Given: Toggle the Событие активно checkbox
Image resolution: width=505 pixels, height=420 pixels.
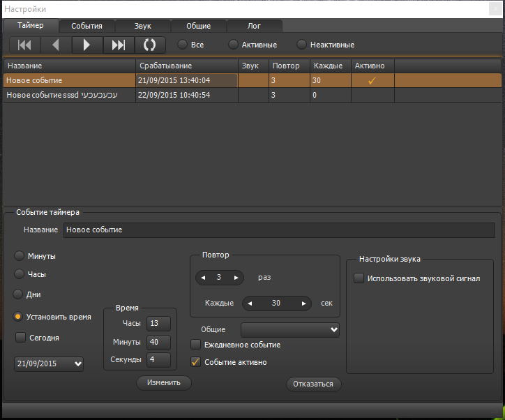Looking at the screenshot, I should pos(197,362).
